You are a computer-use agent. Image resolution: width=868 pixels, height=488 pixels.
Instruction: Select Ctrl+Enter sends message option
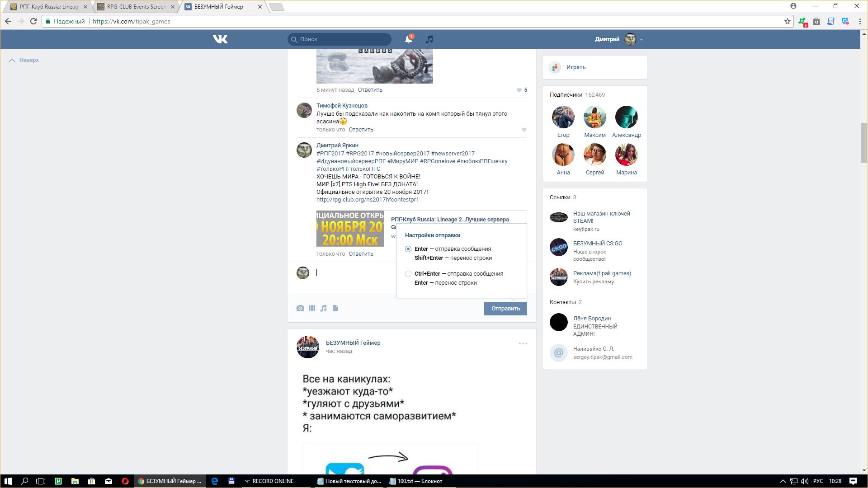click(x=408, y=274)
